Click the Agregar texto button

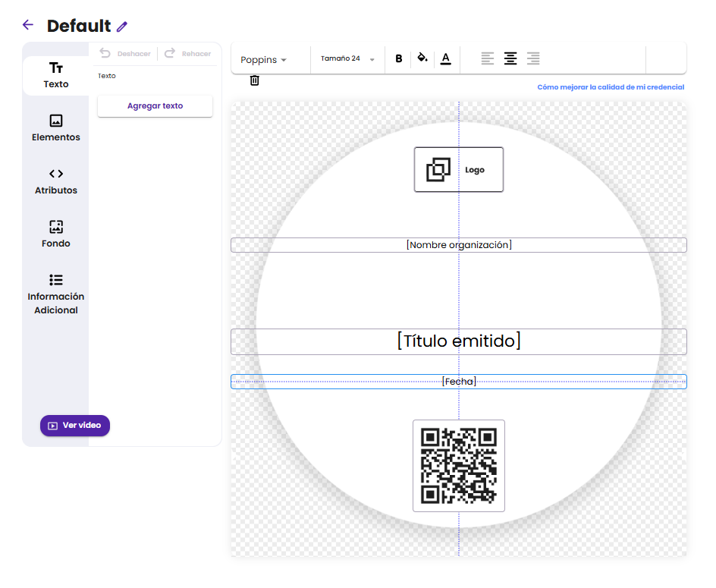click(155, 106)
